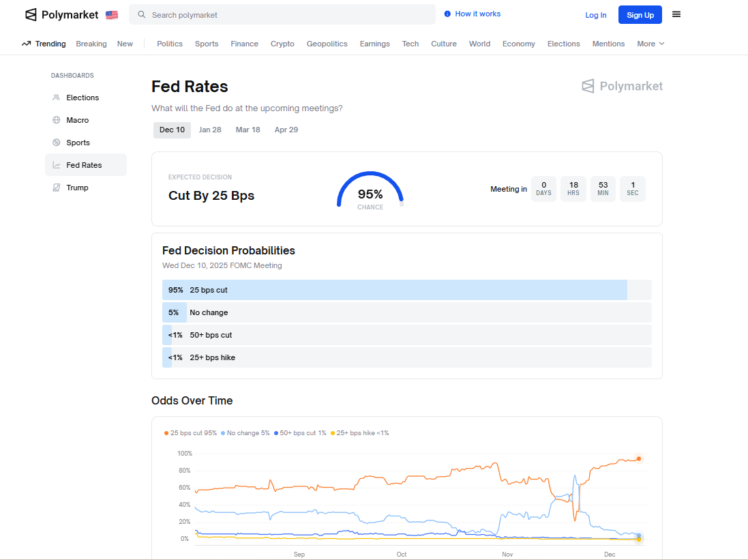Click the Trump dashboard icon

pyautogui.click(x=57, y=188)
